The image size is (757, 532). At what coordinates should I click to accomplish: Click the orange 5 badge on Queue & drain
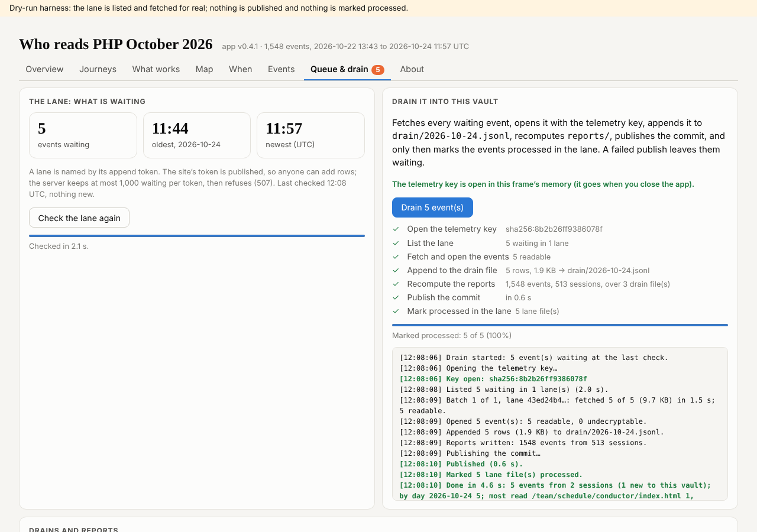click(x=378, y=70)
